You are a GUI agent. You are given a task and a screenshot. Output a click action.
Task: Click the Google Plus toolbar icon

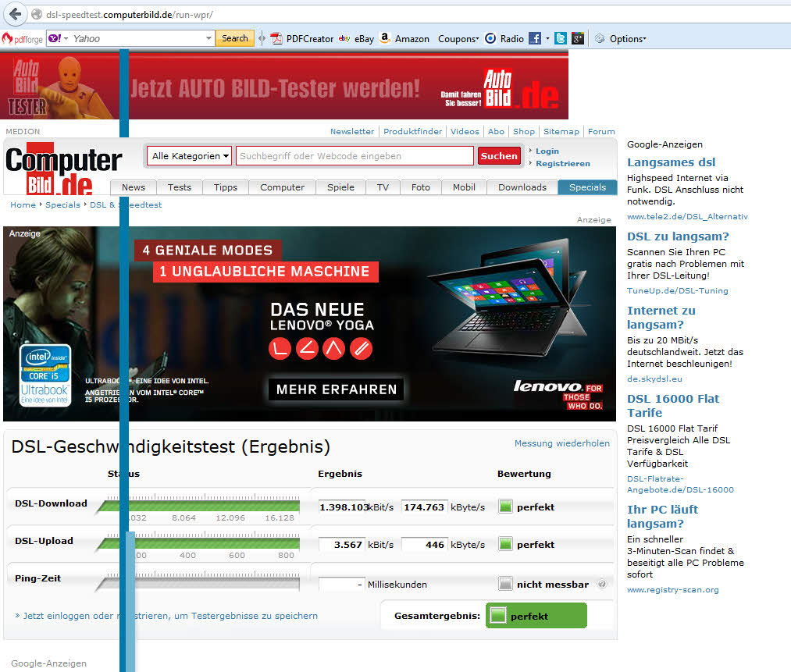click(x=578, y=38)
